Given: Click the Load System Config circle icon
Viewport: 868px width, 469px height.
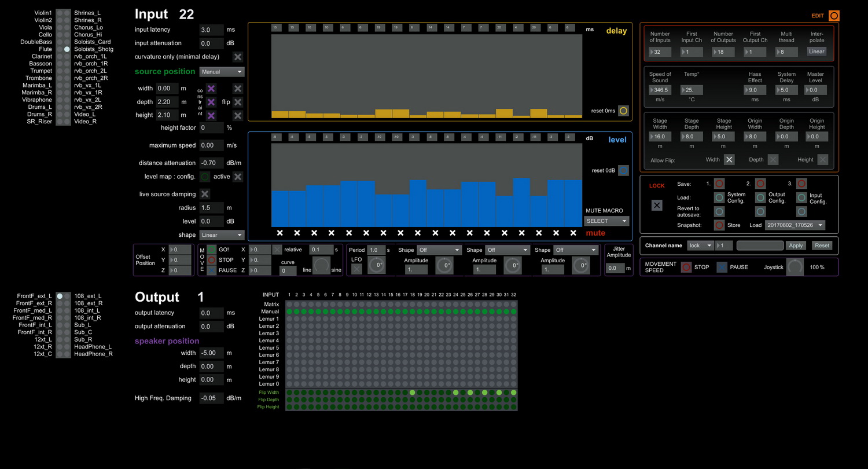Looking at the screenshot, I should (719, 197).
